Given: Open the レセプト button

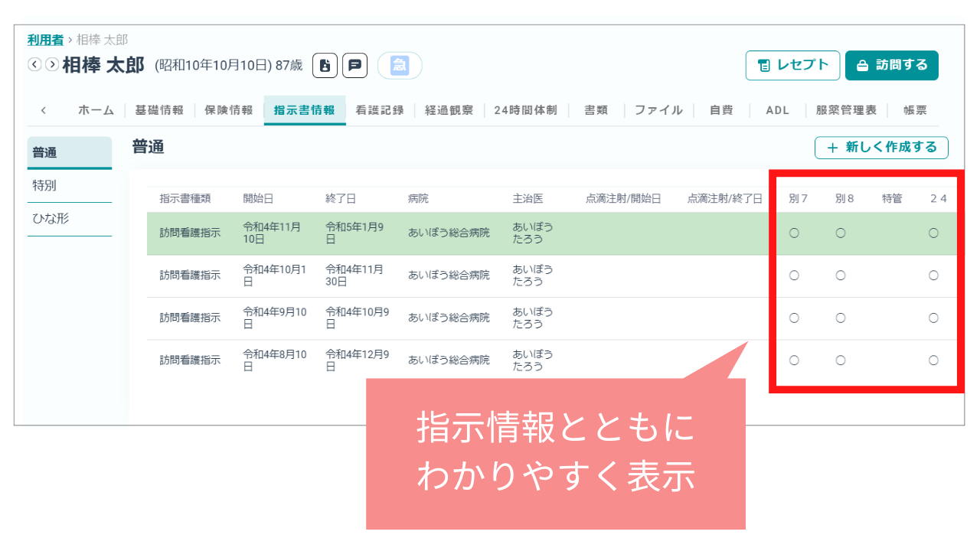Looking at the screenshot, I should coord(792,65).
